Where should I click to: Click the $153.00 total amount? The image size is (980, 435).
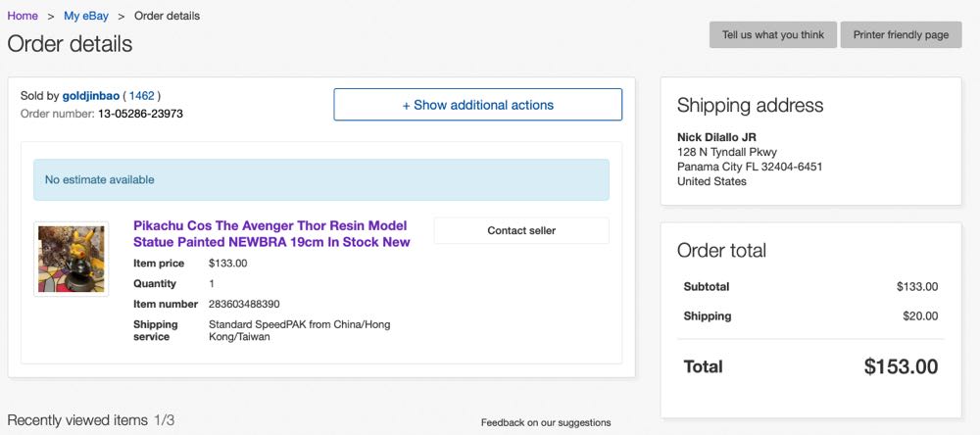click(901, 367)
